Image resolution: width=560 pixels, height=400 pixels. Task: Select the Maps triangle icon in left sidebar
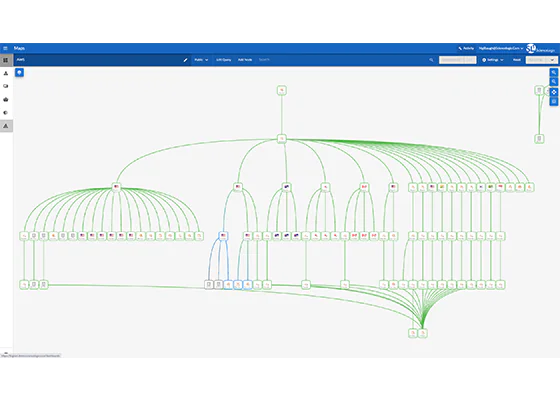point(6,126)
